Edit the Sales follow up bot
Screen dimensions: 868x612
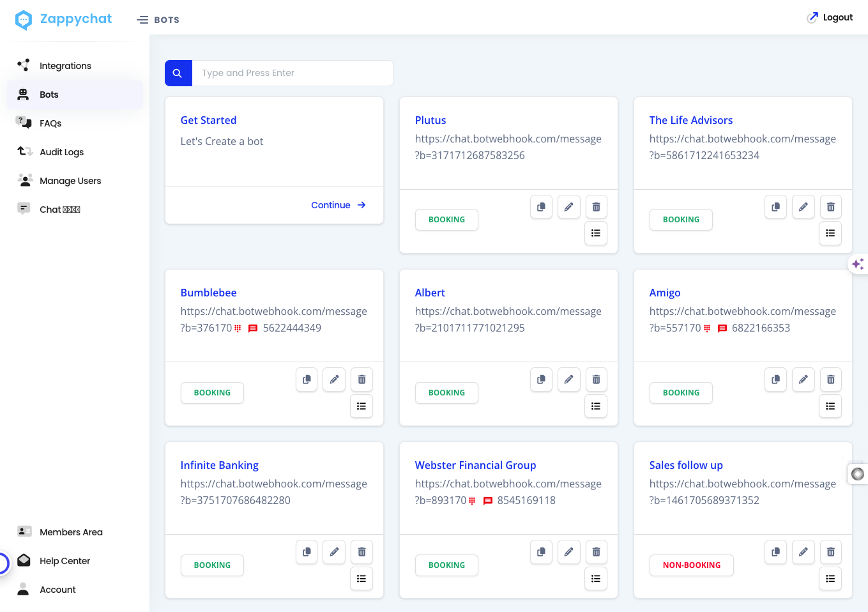coord(803,552)
